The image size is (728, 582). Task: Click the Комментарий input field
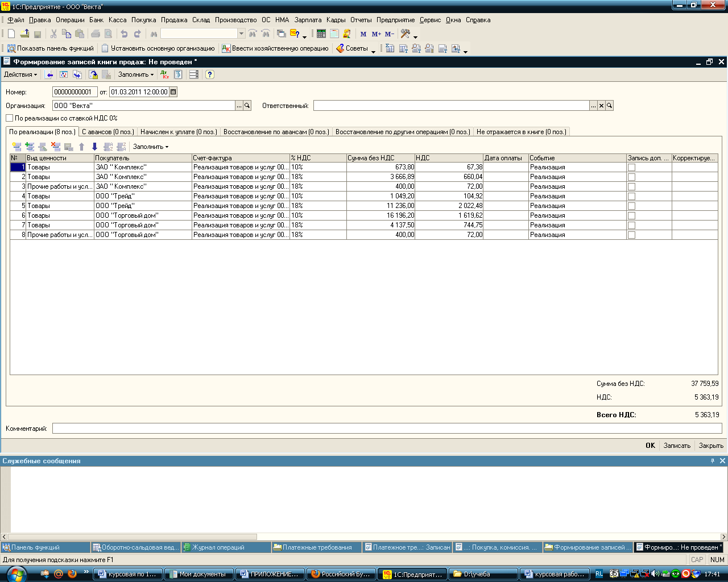[387, 429]
